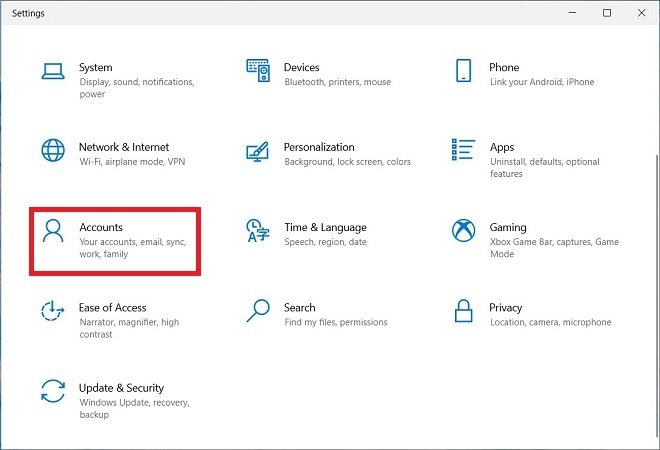Click the Devices keyboard and speaker icon

pyautogui.click(x=258, y=70)
